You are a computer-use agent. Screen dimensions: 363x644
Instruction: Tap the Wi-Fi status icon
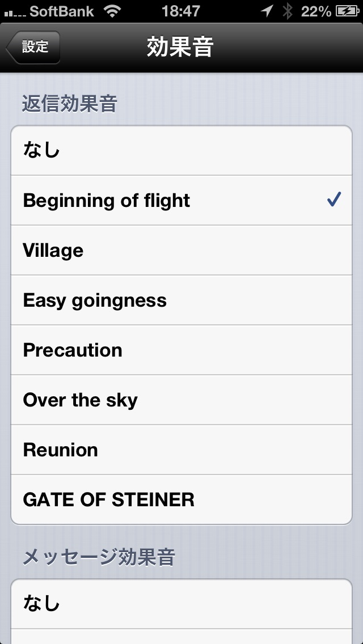click(112, 11)
